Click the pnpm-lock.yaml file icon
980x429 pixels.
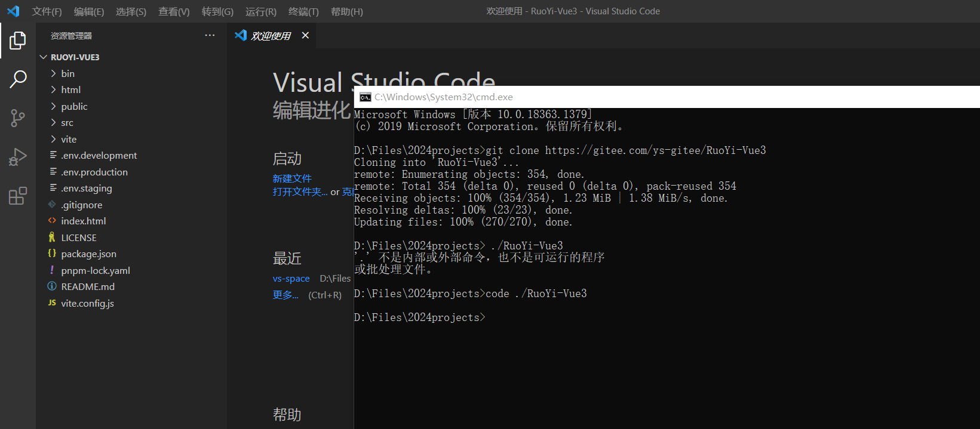point(53,270)
